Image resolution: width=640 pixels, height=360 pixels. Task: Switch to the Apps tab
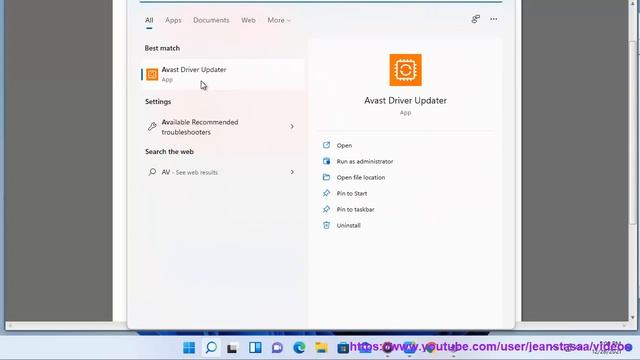point(173,20)
